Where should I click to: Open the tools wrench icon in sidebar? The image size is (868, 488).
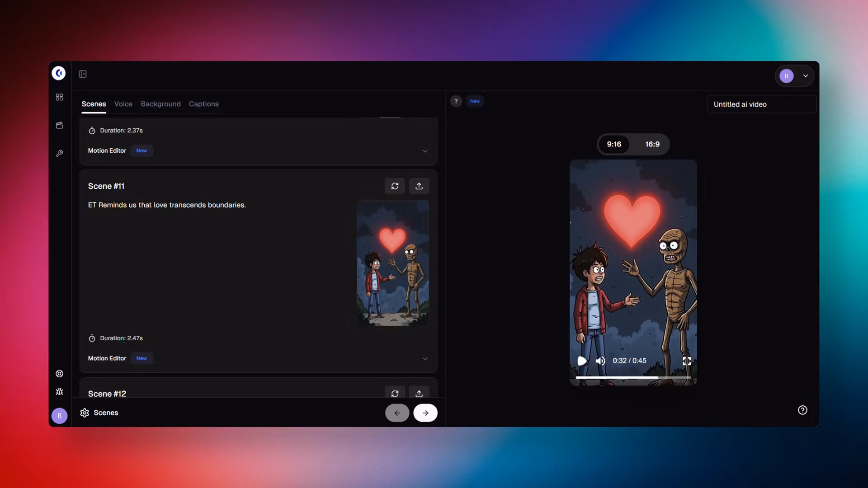tap(59, 153)
